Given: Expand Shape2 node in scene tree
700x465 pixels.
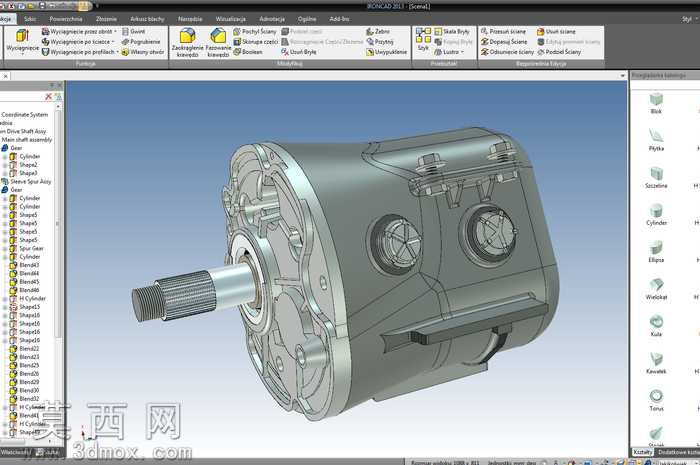Looking at the screenshot, I should (5, 165).
